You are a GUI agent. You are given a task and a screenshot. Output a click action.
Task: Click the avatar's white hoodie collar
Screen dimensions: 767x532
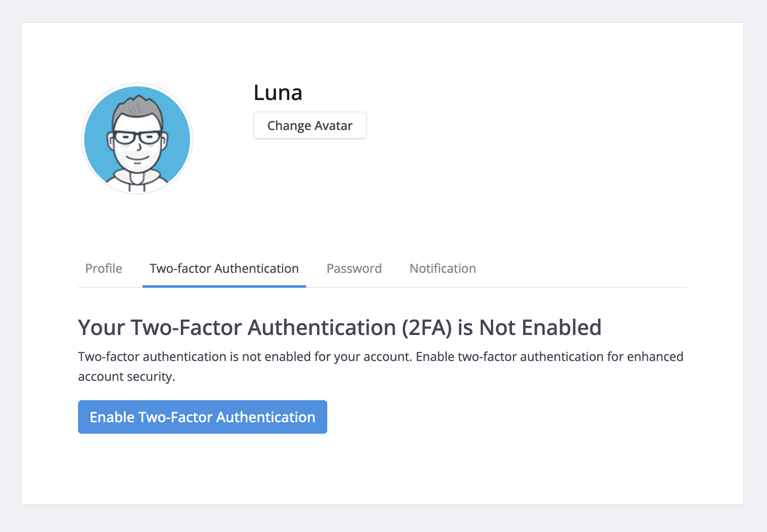(137, 179)
